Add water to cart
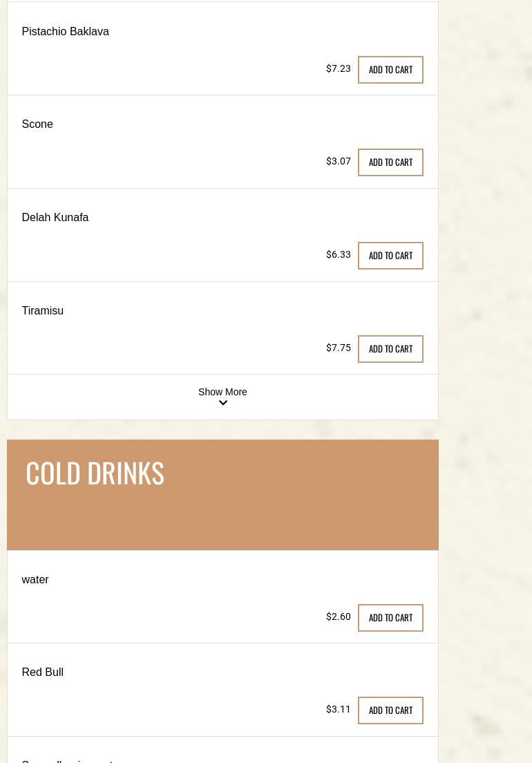The width and height of the screenshot is (532, 763). (390, 618)
